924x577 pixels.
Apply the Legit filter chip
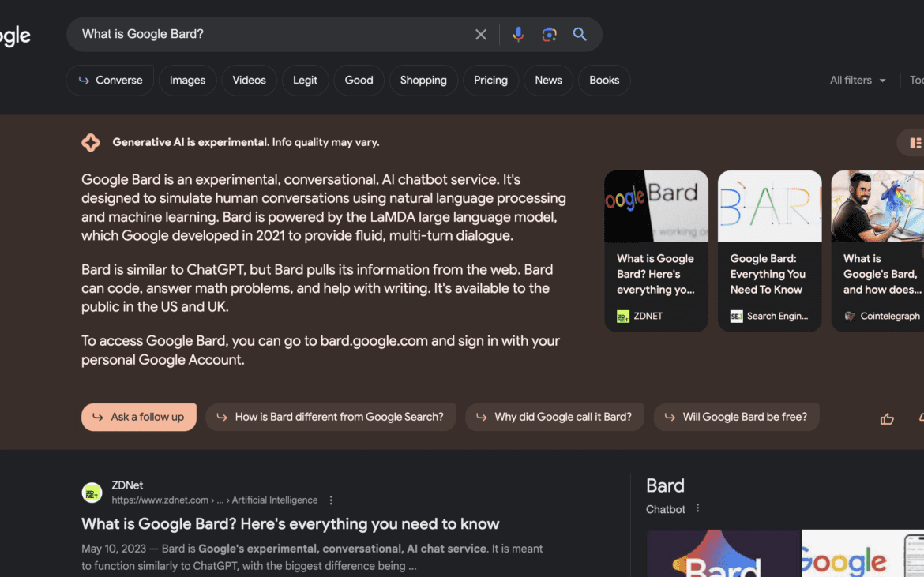(x=306, y=80)
